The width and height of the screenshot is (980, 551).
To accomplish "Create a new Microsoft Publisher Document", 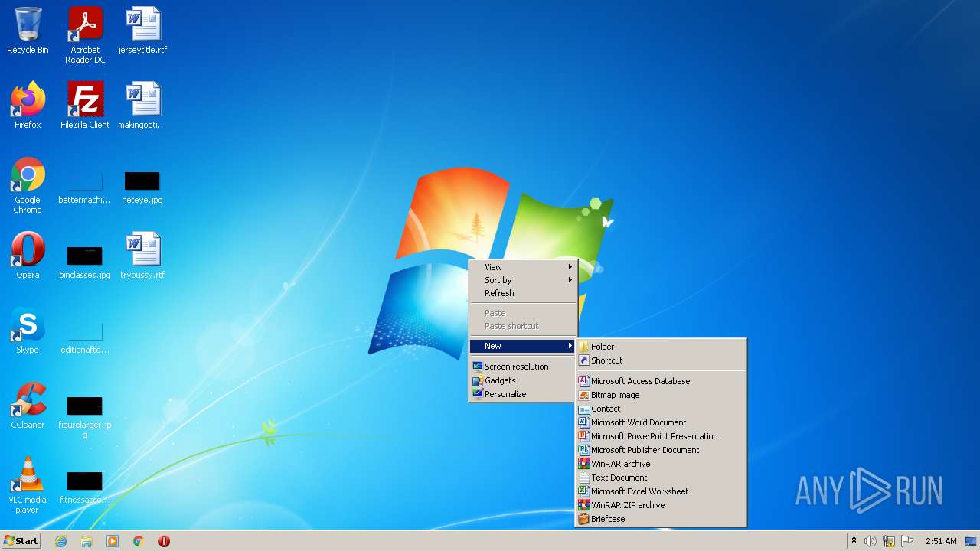I will click(661, 450).
